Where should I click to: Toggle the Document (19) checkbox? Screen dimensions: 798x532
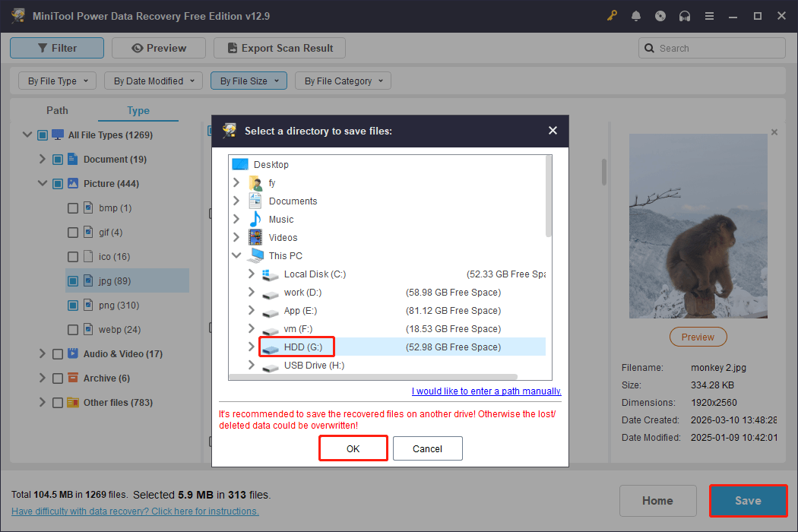(x=58, y=160)
